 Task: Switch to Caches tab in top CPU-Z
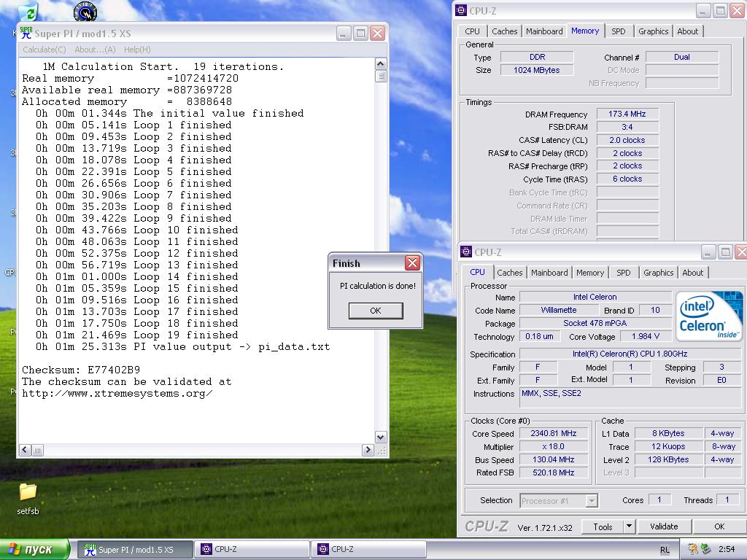click(504, 31)
